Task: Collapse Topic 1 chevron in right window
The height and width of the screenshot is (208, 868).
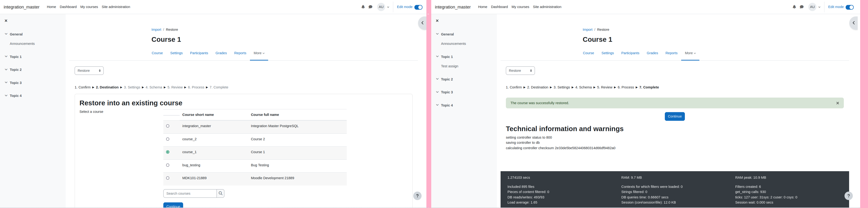Action: [x=437, y=57]
